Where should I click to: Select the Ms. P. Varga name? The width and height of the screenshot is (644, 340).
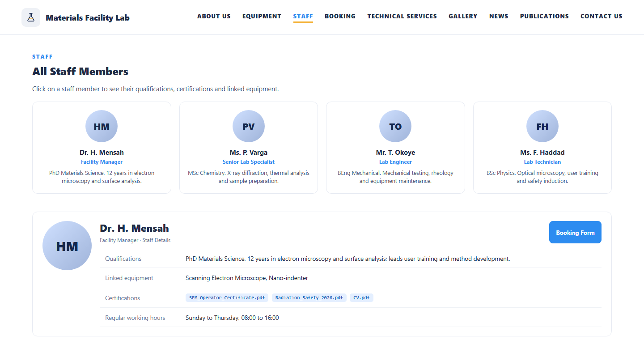[249, 153]
